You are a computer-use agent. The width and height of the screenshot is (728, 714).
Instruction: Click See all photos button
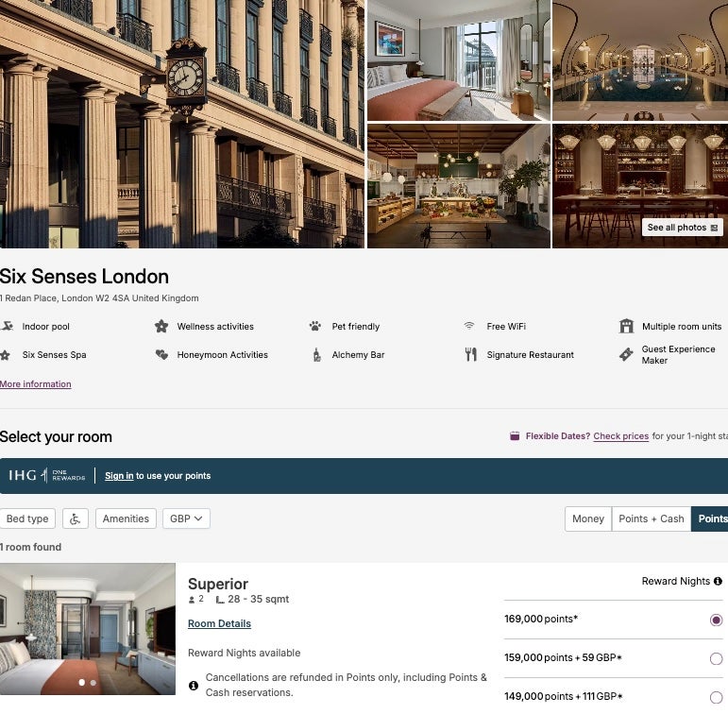click(x=682, y=228)
